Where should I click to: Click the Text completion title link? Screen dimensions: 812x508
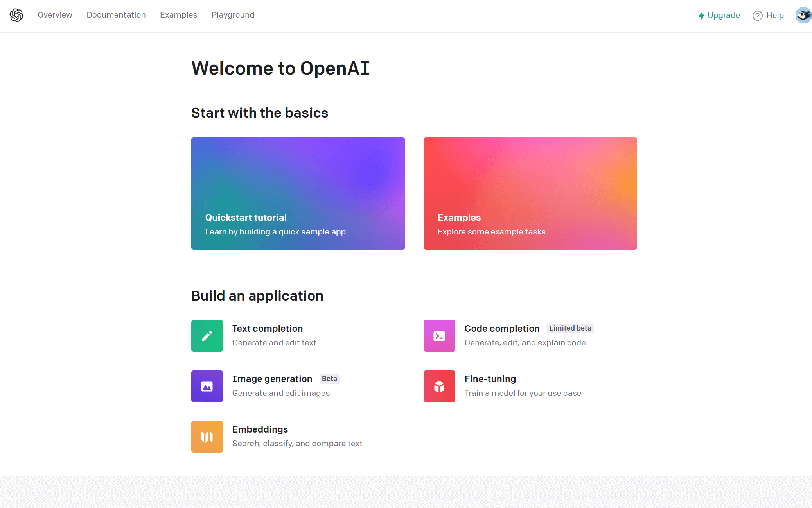click(x=268, y=329)
